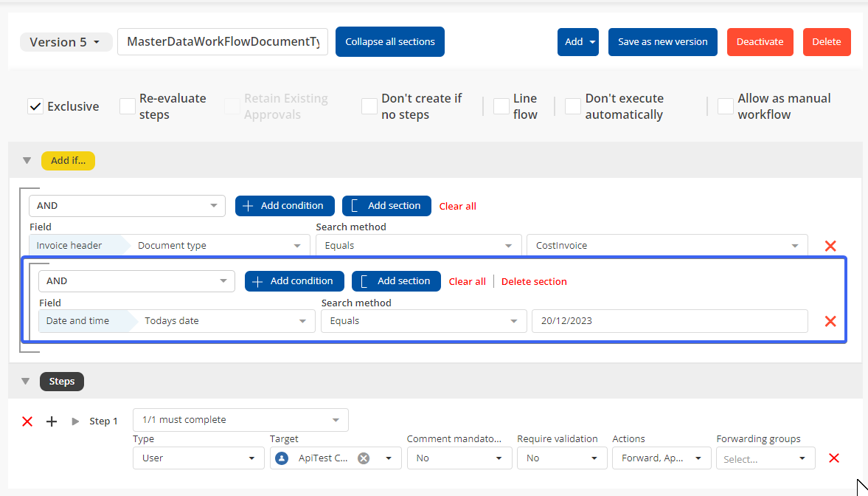The height and width of the screenshot is (496, 868).
Task: Tick the Line flow checkbox
Action: click(x=501, y=106)
